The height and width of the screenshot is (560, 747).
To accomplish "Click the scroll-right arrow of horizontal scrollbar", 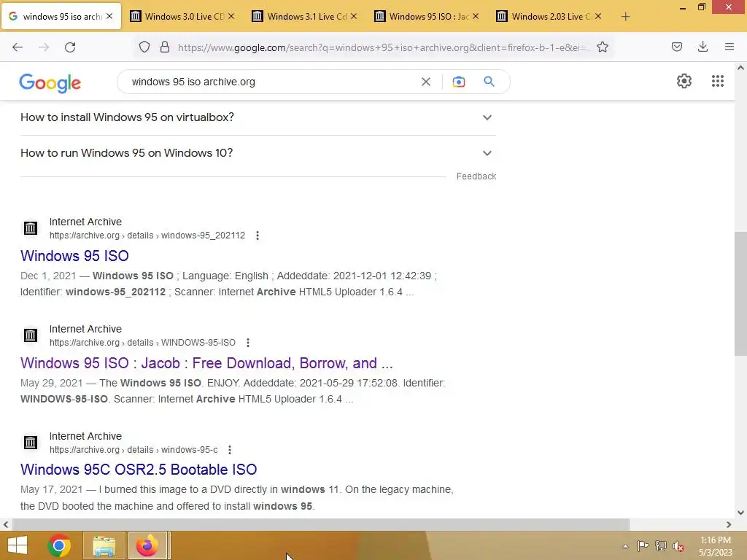I will [729, 525].
